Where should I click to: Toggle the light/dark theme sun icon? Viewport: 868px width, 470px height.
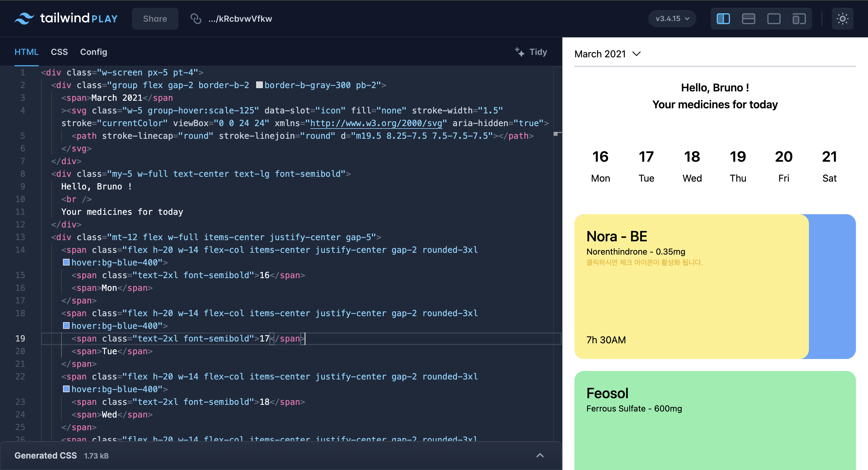(x=842, y=18)
